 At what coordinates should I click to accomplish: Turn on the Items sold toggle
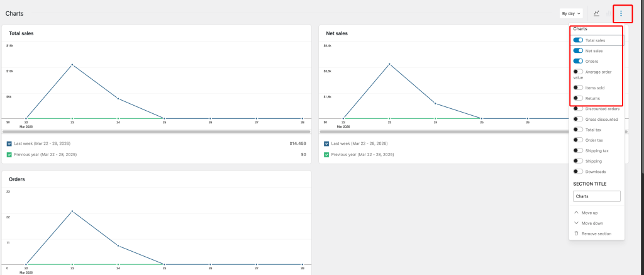click(578, 87)
